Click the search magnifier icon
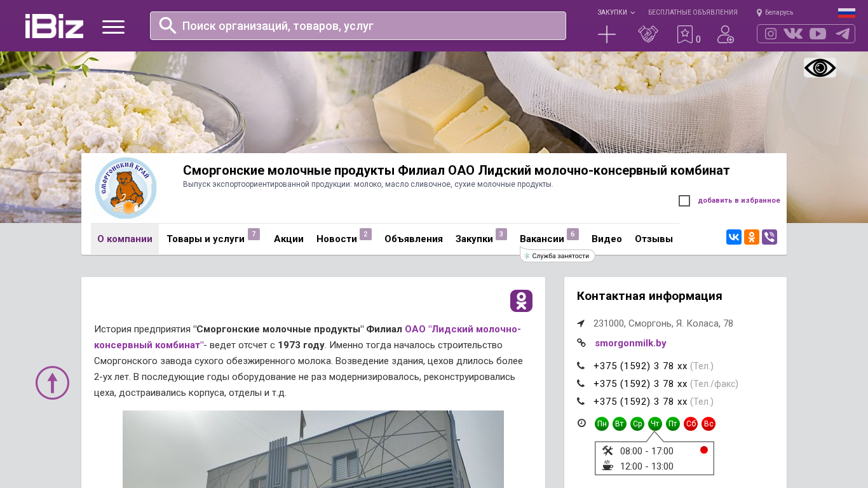Screen dimensions: 868x488 168,25
